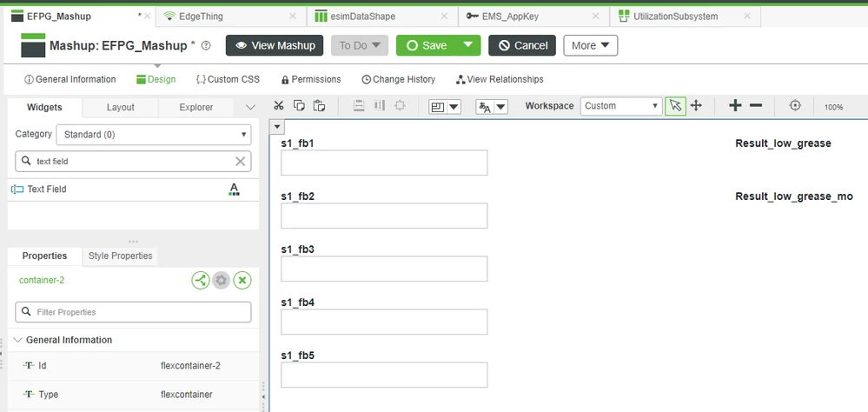Screen dimensions: 868x412
Task: Zoom in with the plus icon
Action: pos(735,106)
